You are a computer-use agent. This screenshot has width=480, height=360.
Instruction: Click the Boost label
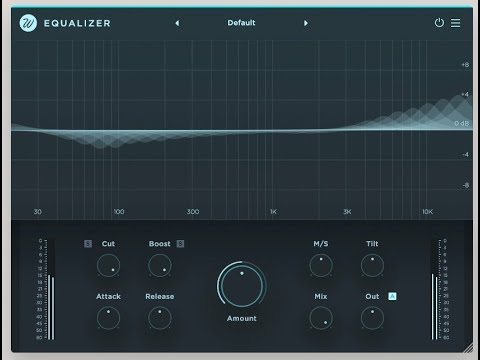coord(160,244)
